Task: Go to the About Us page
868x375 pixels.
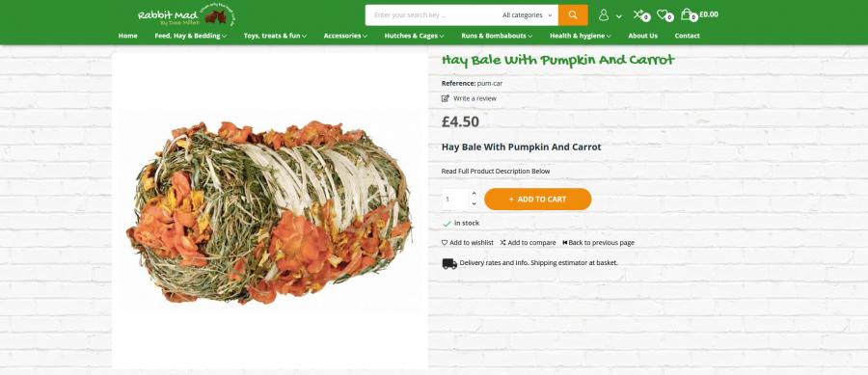Action: click(642, 36)
